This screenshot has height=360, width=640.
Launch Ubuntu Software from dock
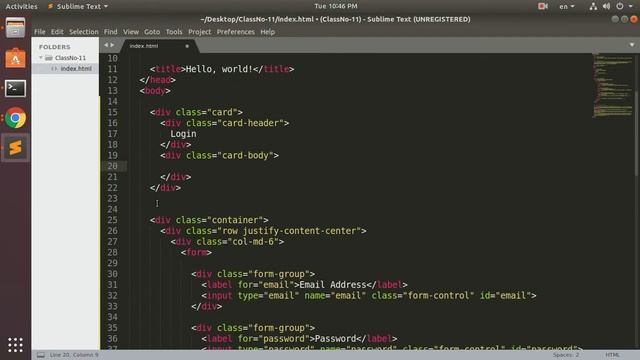pyautogui.click(x=16, y=58)
